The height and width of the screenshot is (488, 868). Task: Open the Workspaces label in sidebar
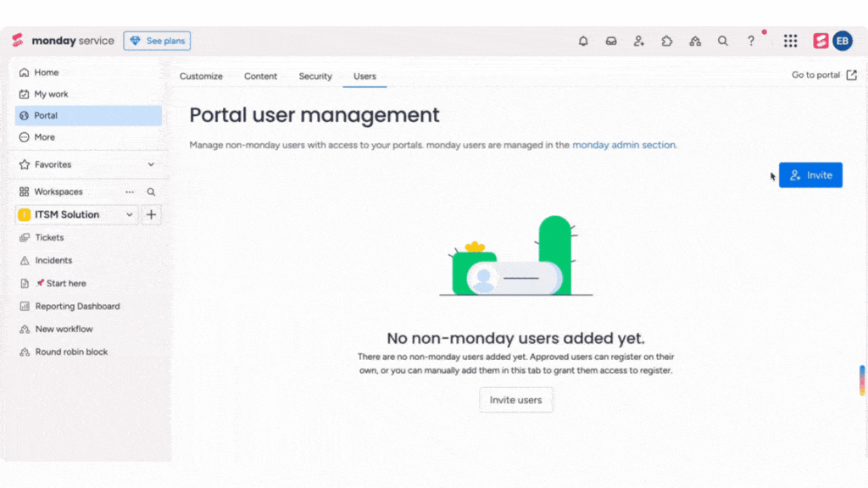(x=58, y=192)
